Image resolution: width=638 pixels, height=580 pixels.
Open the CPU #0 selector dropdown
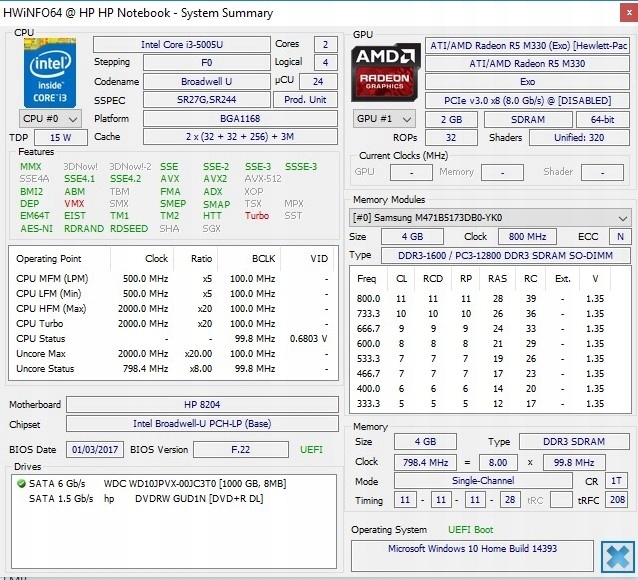pyautogui.click(x=50, y=119)
